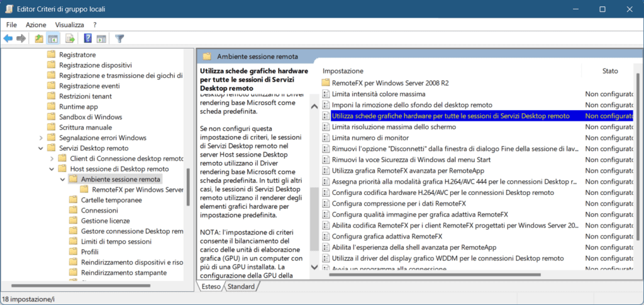Open Help using the blue question mark icon

[x=87, y=38]
